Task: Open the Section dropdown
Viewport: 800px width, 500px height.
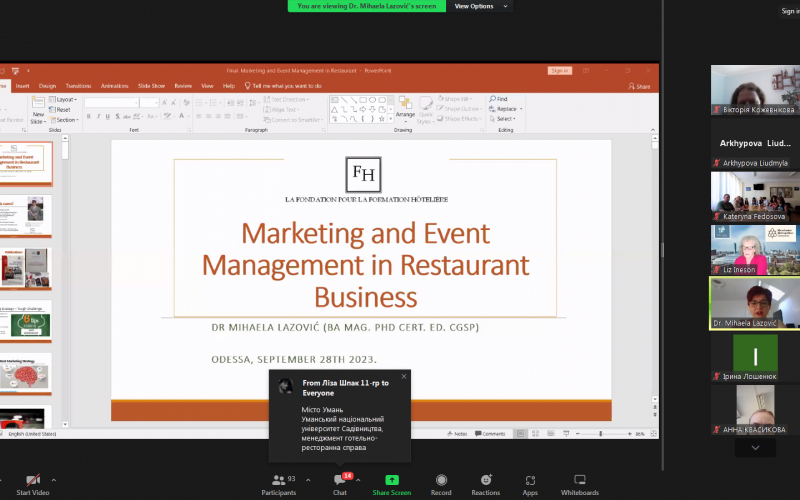Action: point(64,120)
